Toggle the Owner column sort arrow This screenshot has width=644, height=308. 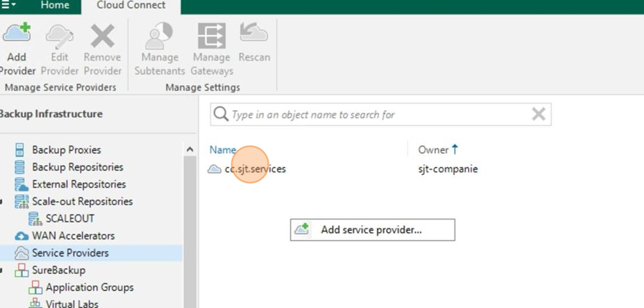[x=454, y=149]
